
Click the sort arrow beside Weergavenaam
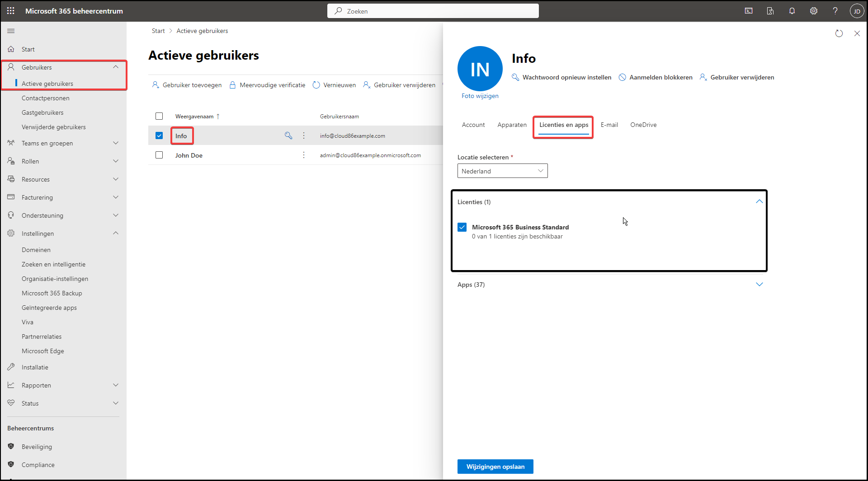coord(218,117)
